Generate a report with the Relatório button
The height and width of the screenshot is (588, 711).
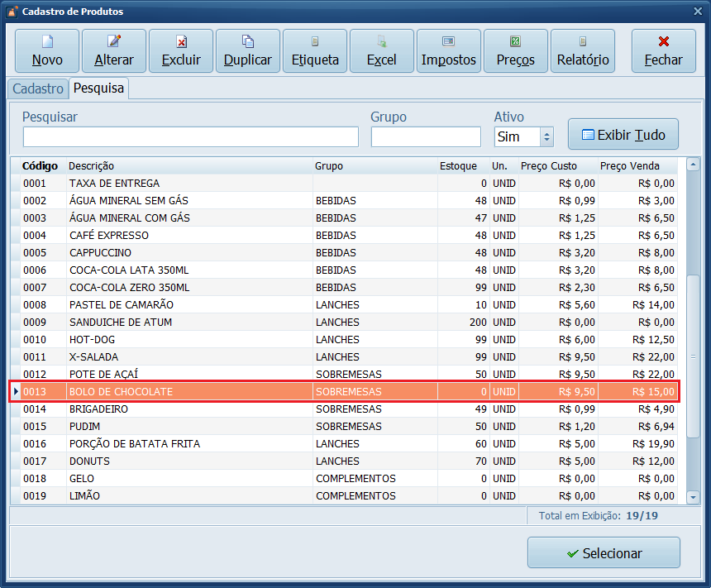(x=583, y=50)
